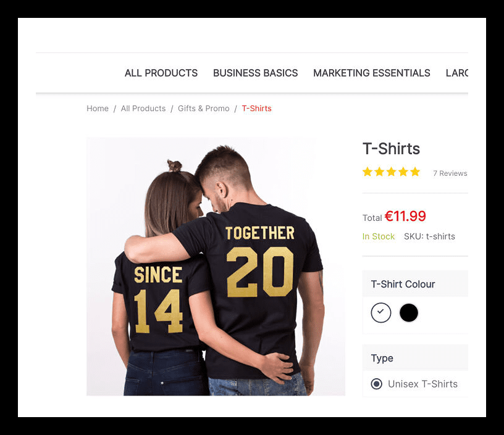504x435 pixels.
Task: Open the ALL PRODUCTS menu item
Action: [161, 73]
